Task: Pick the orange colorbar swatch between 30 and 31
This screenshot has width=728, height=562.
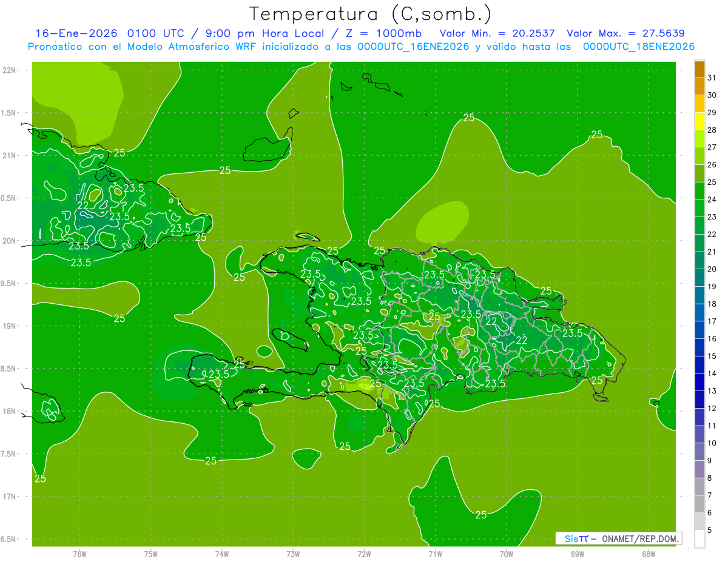Action: (699, 86)
